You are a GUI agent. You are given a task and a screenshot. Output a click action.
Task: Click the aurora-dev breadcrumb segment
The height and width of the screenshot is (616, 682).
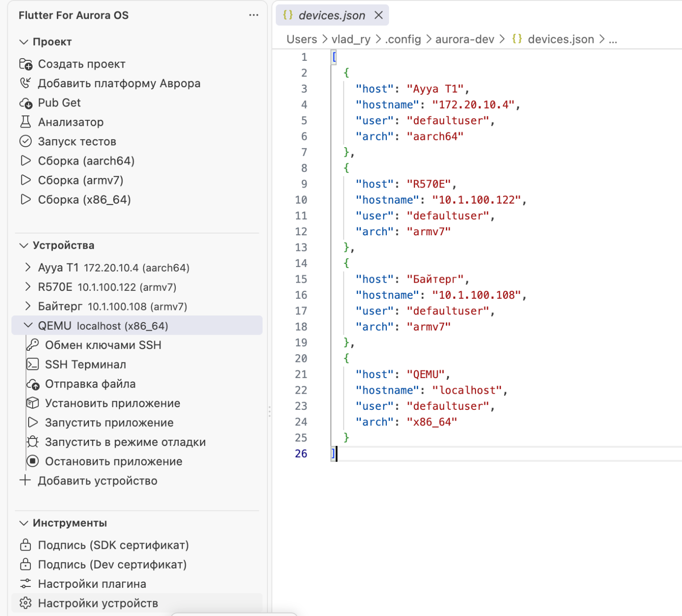click(465, 39)
